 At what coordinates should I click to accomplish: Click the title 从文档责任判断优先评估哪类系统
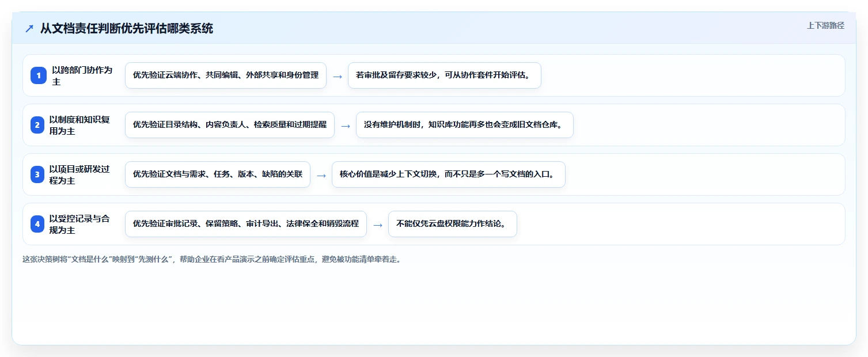(127, 28)
